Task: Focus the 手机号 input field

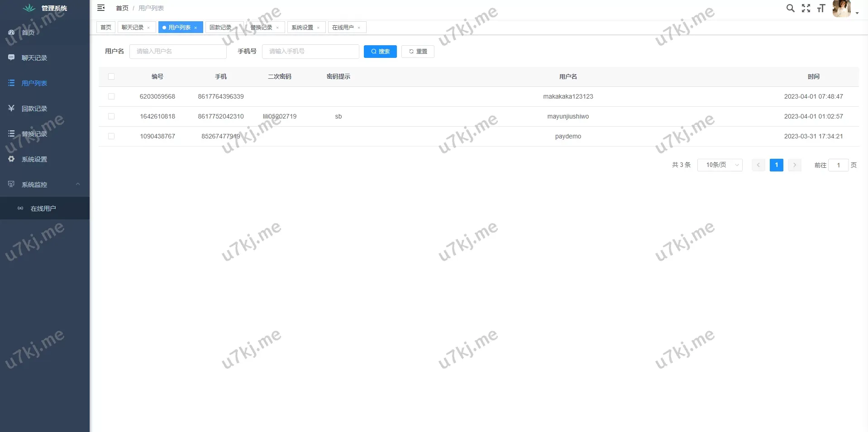Action: pos(310,52)
